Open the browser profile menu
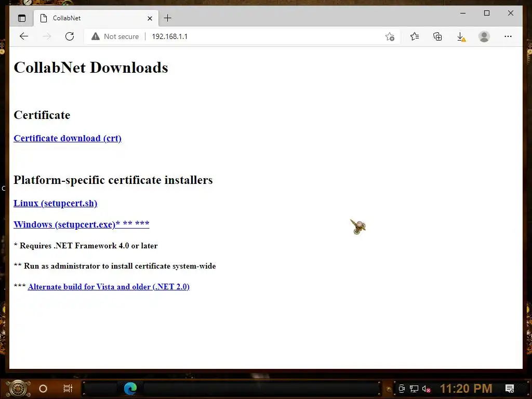Image resolution: width=532 pixels, height=399 pixels. click(x=484, y=36)
